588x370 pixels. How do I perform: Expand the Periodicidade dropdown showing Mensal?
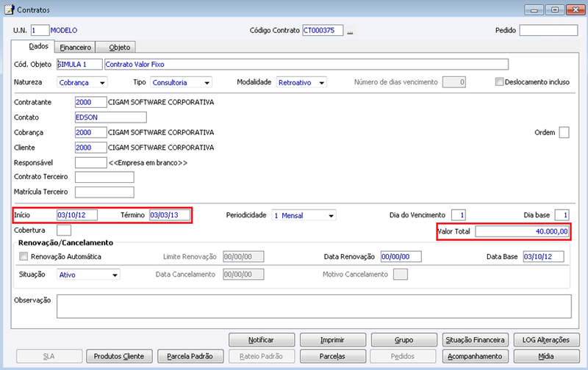pos(304,215)
